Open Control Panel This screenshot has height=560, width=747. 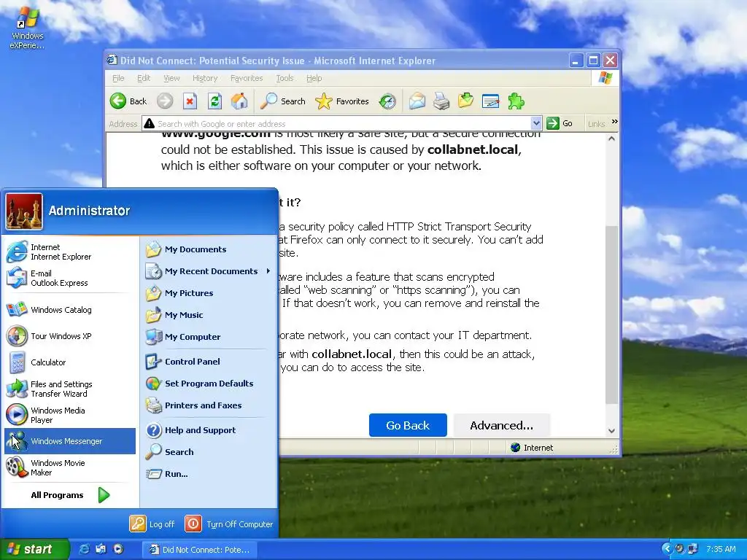point(208,362)
